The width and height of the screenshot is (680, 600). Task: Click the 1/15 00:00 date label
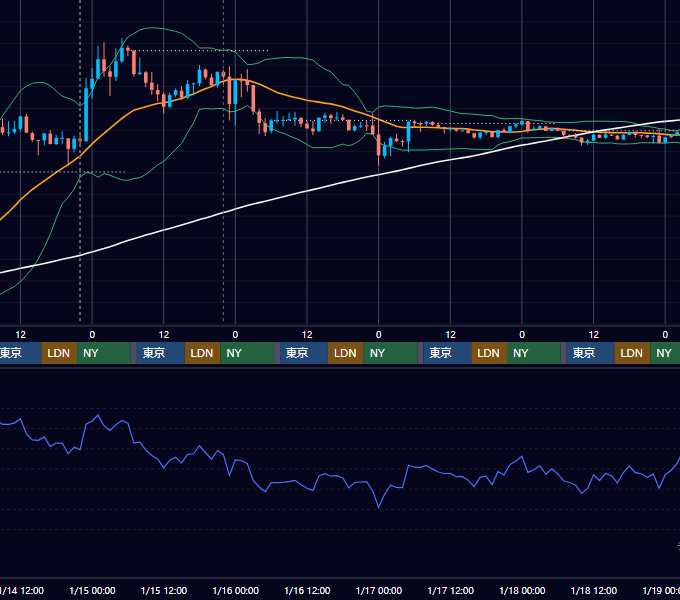[92, 590]
